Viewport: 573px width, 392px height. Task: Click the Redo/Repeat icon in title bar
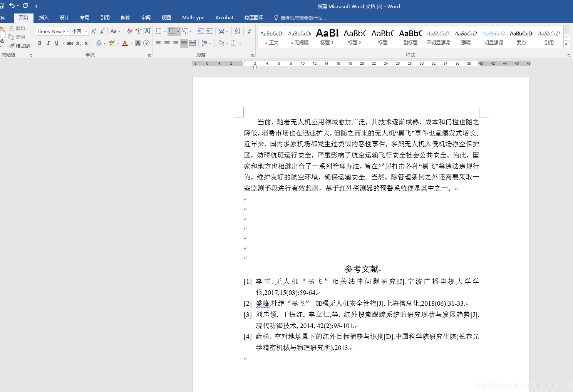pos(25,6)
